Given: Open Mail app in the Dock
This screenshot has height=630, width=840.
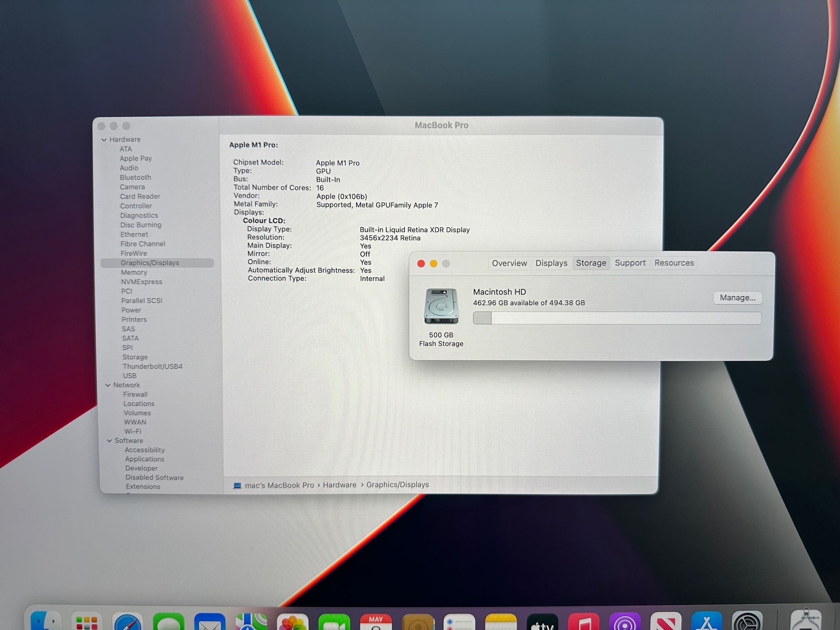Looking at the screenshot, I should pos(210,622).
